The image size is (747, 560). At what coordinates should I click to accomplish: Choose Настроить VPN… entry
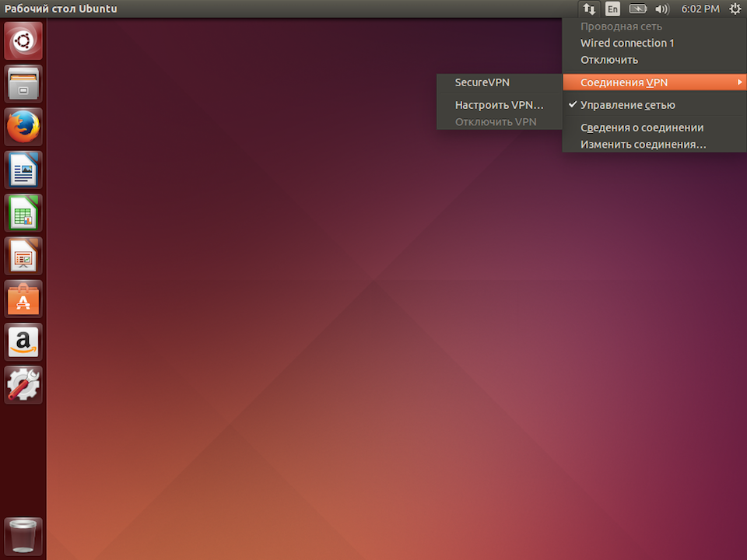point(500,105)
